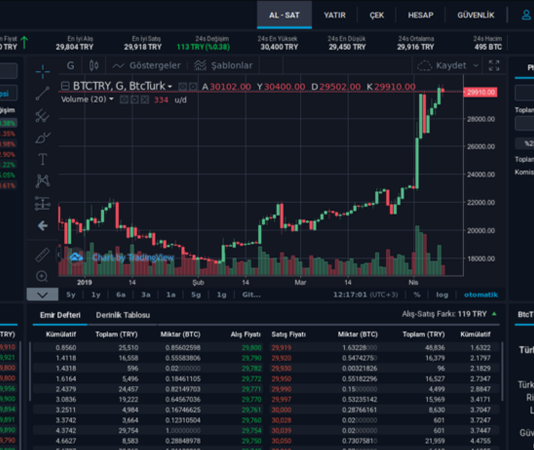
Task: Set chart range to 6a
Action: point(121,295)
